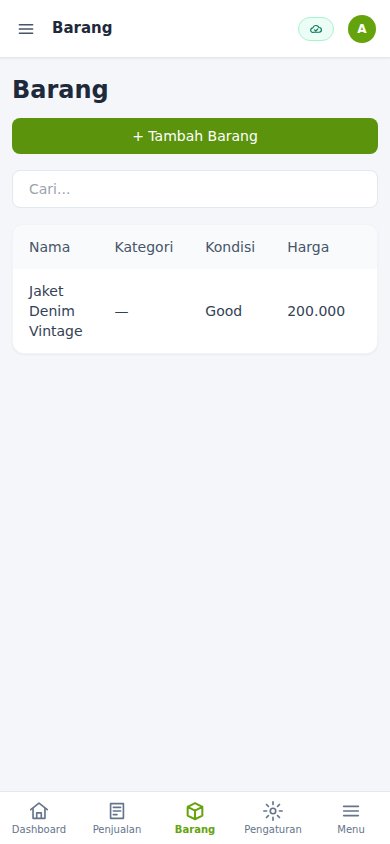Click the Barang page heading
This screenshot has width=390, height=844.
coord(60,89)
